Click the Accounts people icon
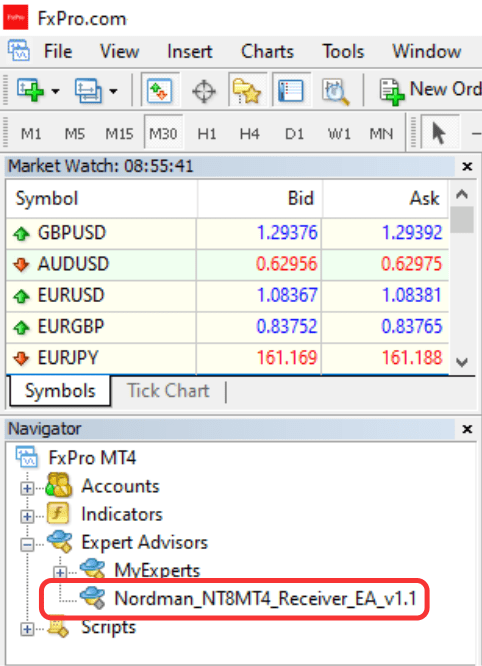 59,485
